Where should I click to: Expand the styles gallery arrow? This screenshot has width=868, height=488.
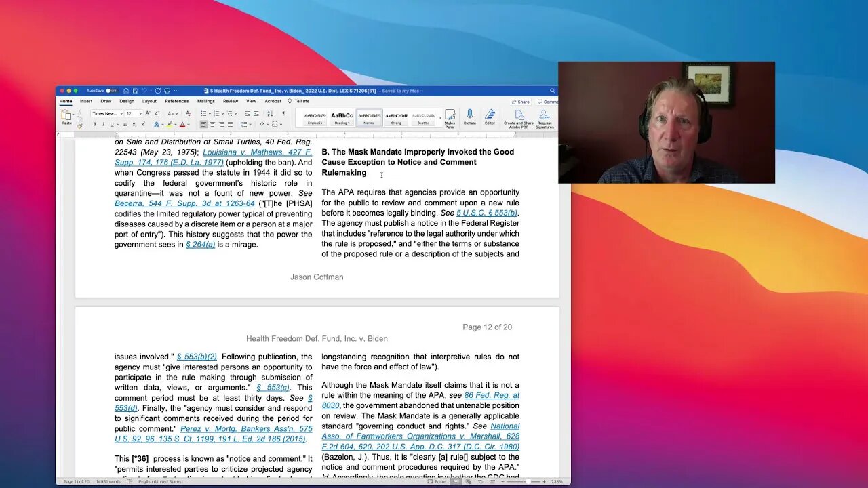[440, 117]
